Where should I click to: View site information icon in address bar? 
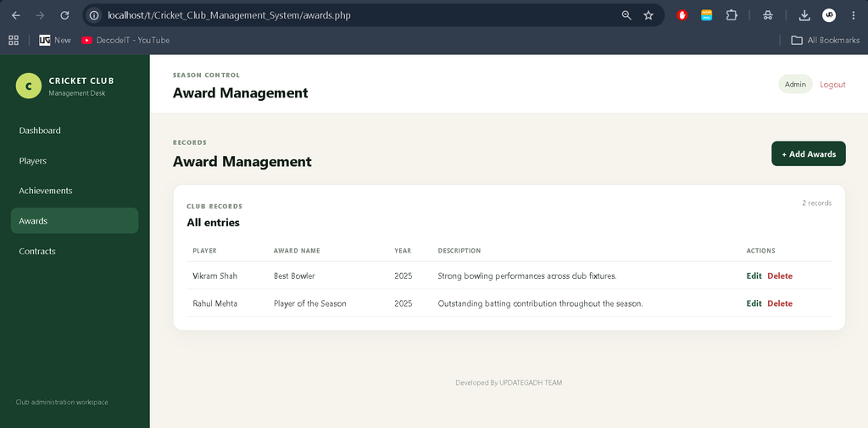tap(94, 15)
